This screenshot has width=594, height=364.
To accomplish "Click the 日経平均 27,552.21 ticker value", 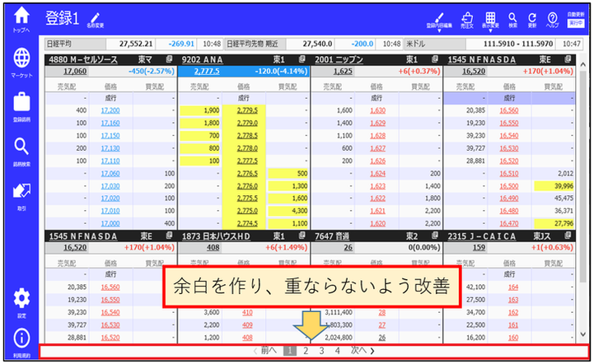I will (136, 44).
